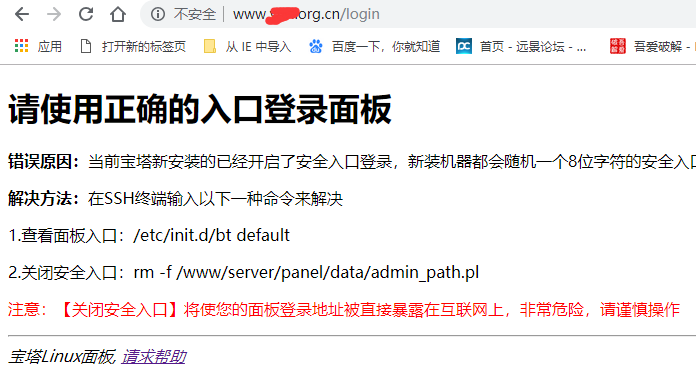Click the 解决方法 label
Viewport: 696px width, 373px height.
point(44,198)
